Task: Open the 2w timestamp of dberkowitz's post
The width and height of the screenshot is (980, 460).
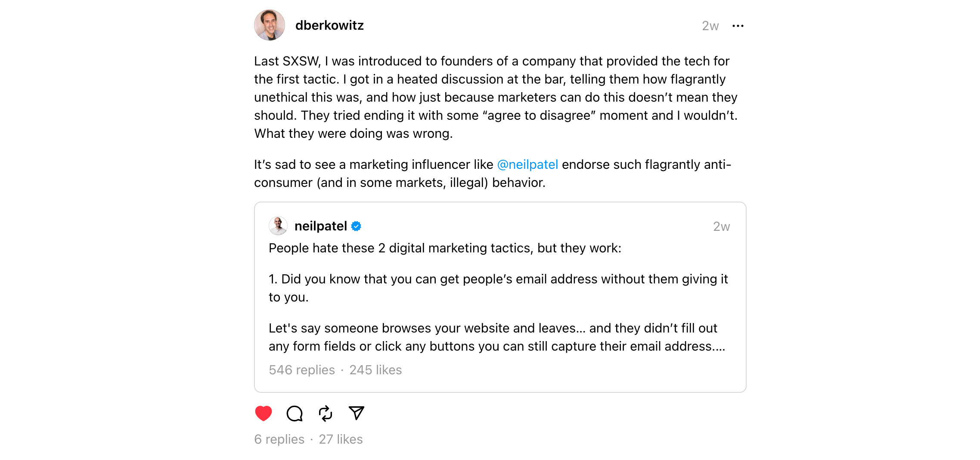Action: (710, 26)
